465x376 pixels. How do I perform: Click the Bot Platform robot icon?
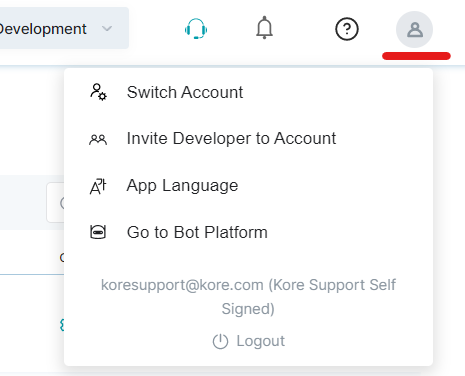click(98, 232)
